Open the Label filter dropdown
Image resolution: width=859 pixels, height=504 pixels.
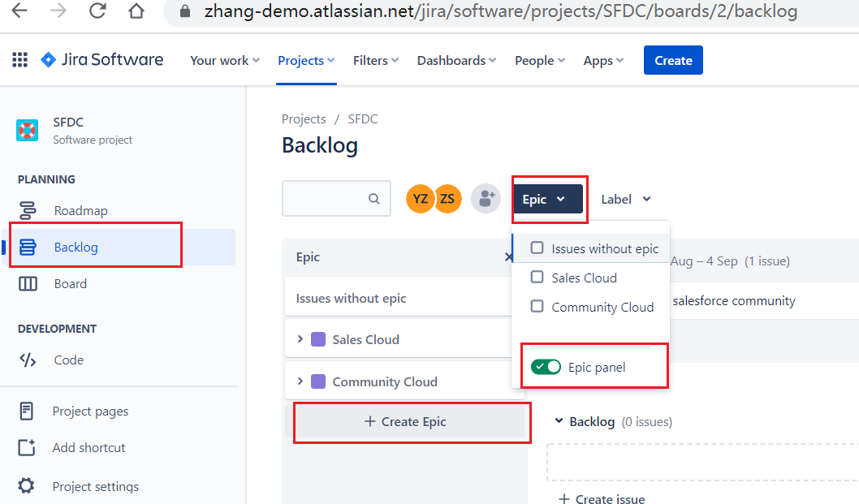pyautogui.click(x=626, y=199)
